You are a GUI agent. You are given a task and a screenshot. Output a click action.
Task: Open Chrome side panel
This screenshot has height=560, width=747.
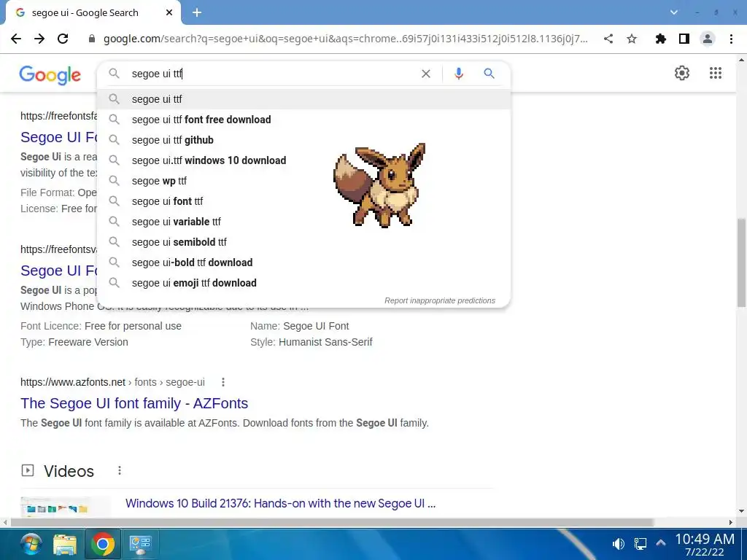[684, 39]
